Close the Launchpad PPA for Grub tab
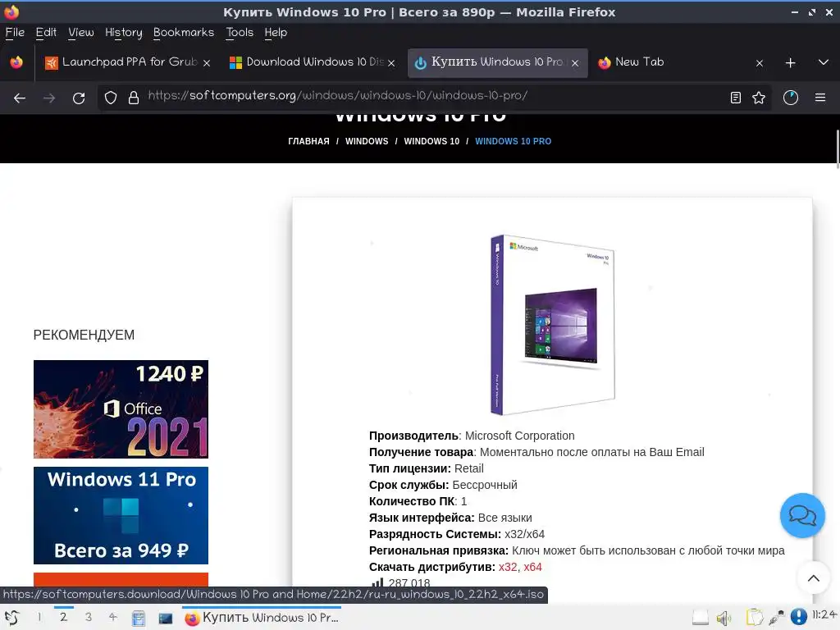Image resolution: width=840 pixels, height=630 pixels. 207,63
